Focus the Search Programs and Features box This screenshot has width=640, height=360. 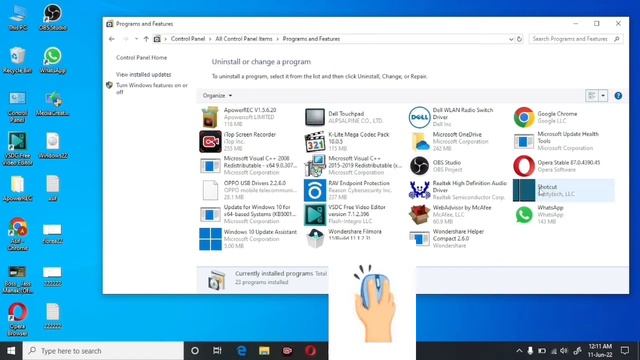click(x=576, y=39)
